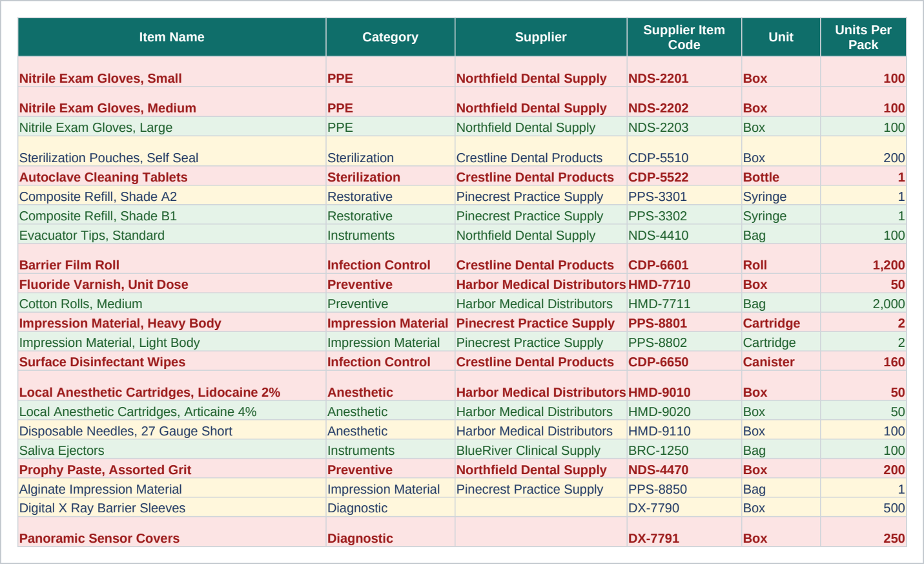Click the Supplier column header
Viewport: 924px width, 564px height.
(x=541, y=37)
